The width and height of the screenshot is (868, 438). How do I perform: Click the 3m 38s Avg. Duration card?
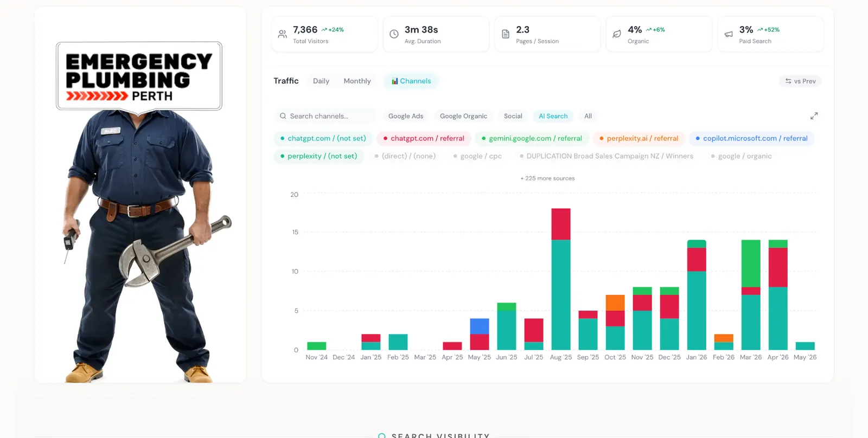coord(436,34)
